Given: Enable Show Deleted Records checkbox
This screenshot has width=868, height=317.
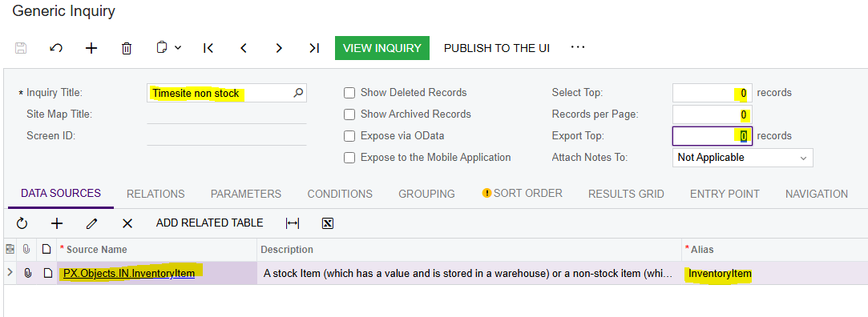Looking at the screenshot, I should coord(349,93).
